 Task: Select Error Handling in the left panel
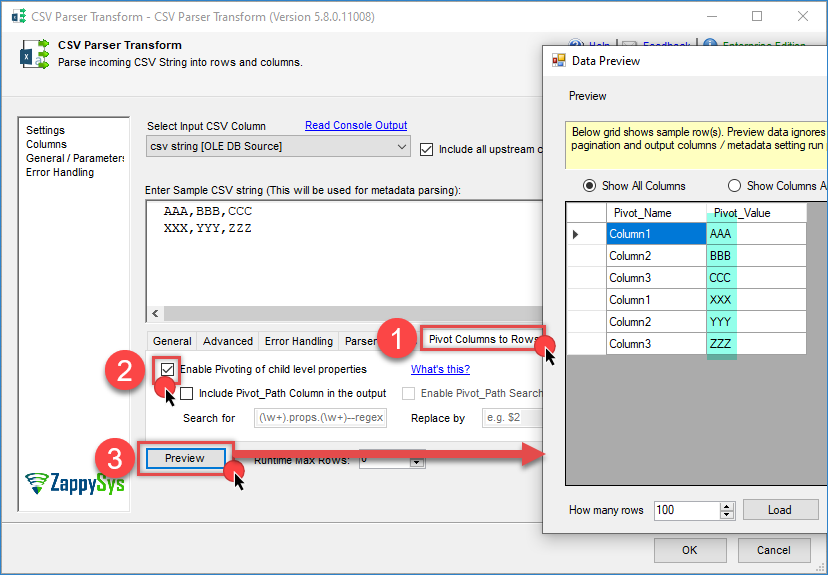pos(60,172)
